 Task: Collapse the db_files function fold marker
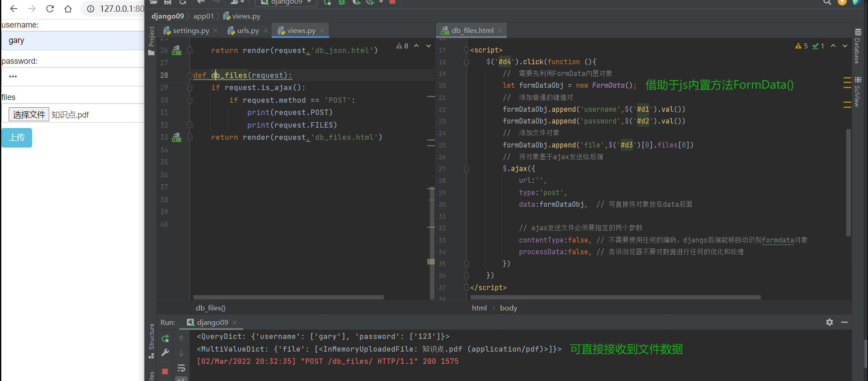[190, 76]
